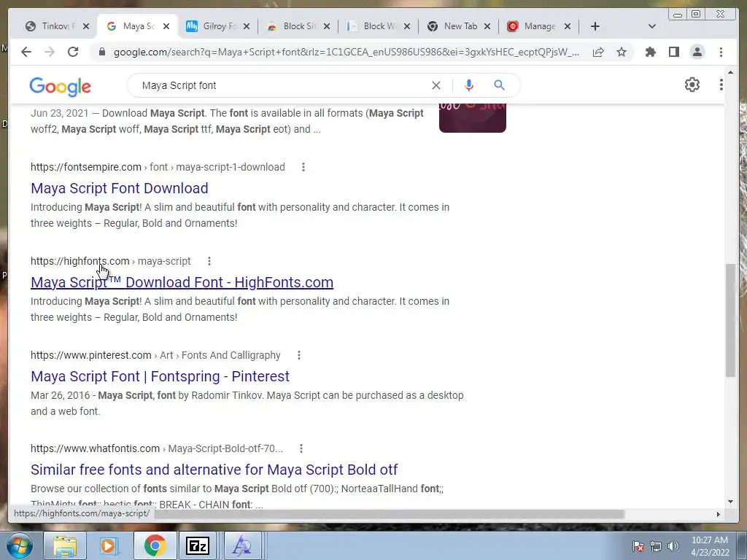747x560 pixels.
Task: Bookmark this tab with star icon
Action: tap(622, 52)
